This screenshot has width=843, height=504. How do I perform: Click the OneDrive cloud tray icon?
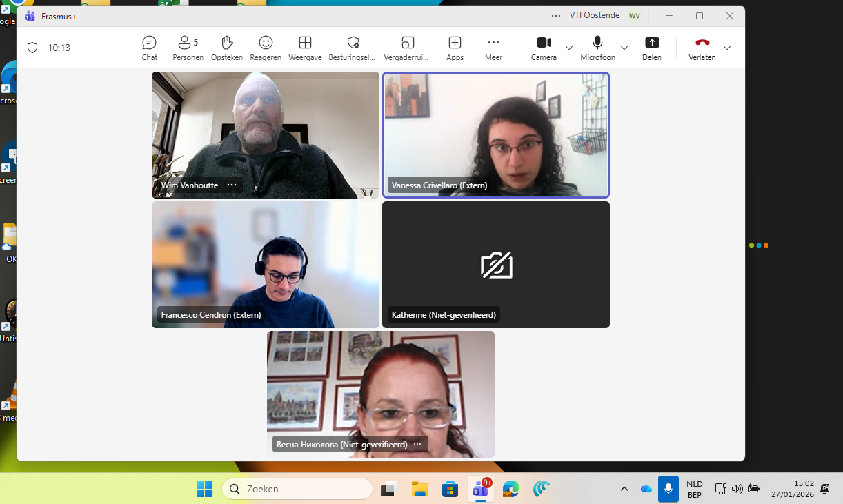646,489
